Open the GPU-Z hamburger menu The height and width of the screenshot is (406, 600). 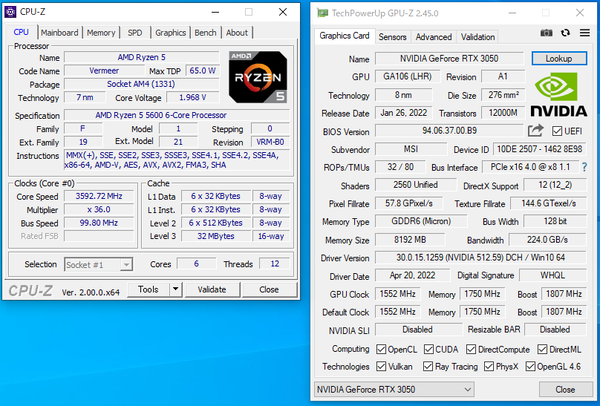(584, 33)
